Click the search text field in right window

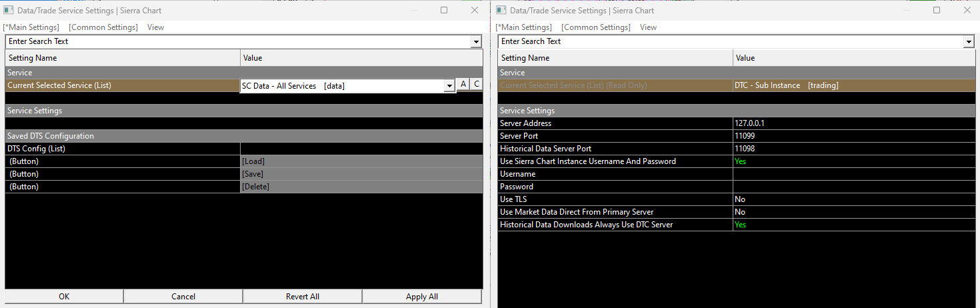731,41
